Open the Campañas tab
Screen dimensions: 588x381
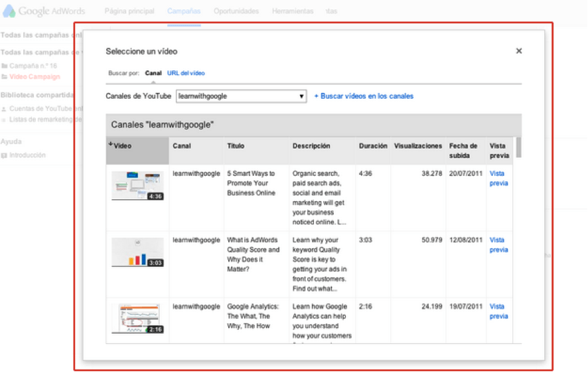coord(184,11)
